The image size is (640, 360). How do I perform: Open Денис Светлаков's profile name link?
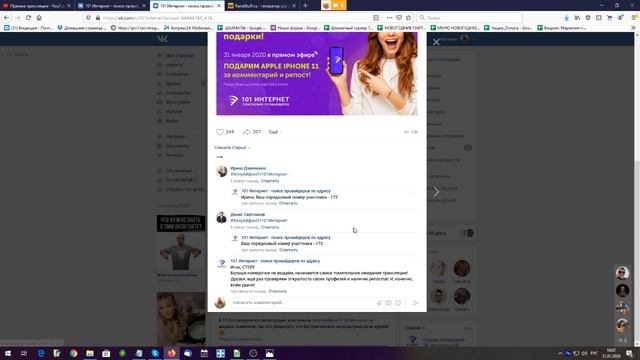click(x=247, y=214)
